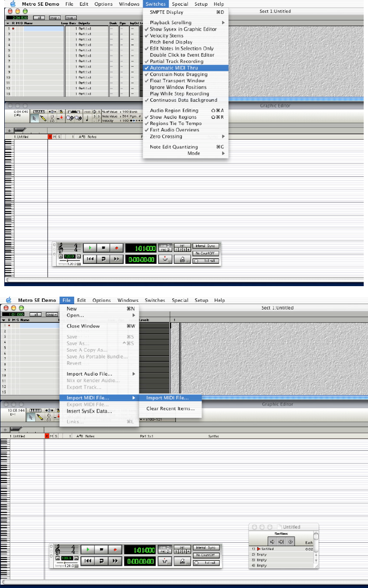Click Record in transport under Switches-menu screen

pos(116,248)
